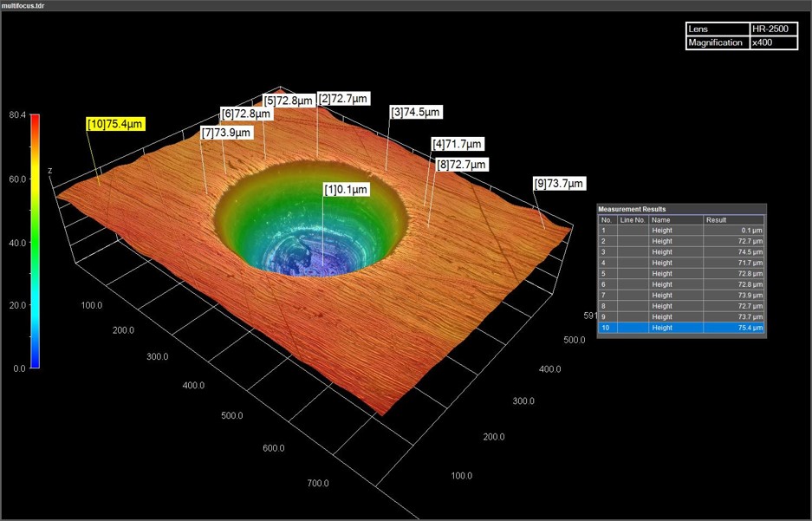
Task: Click the highlighted [10]75.4µm measurement label
Action: 115,124
